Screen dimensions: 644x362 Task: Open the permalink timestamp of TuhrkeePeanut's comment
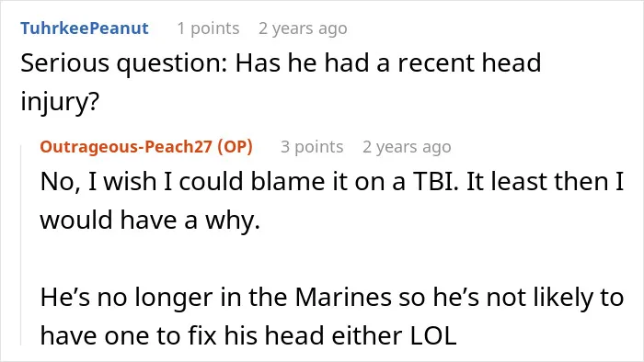click(303, 28)
